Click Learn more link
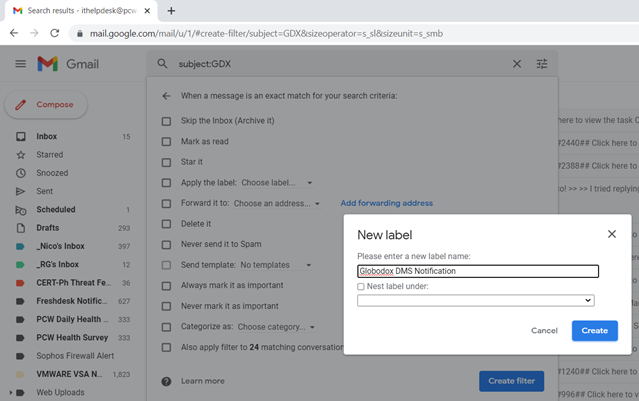 [x=203, y=381]
